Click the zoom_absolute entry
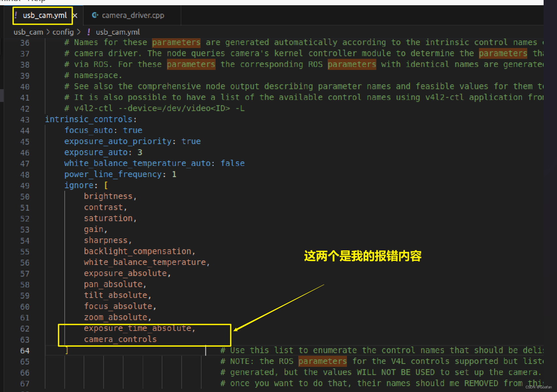Viewport: 557px width, 392px height. pyautogui.click(x=115, y=317)
